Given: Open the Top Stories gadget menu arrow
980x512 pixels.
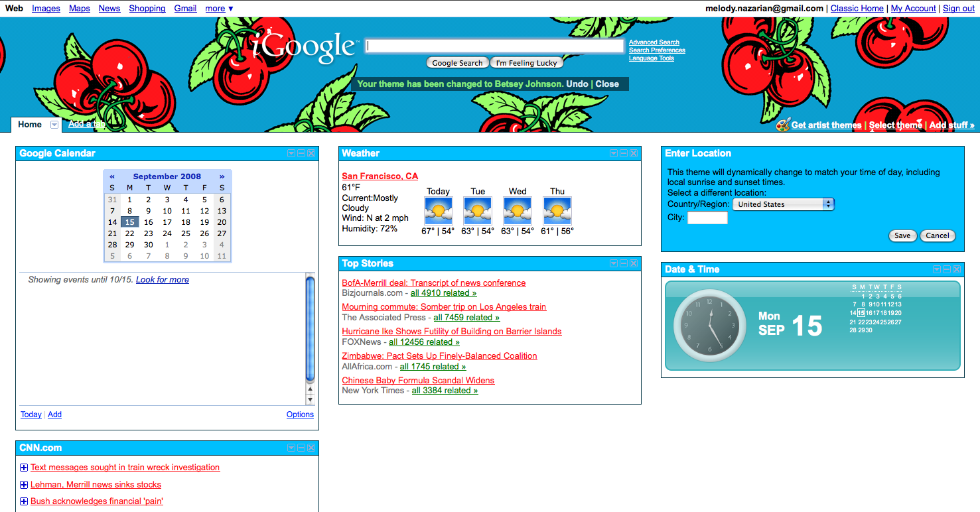Looking at the screenshot, I should point(614,263).
